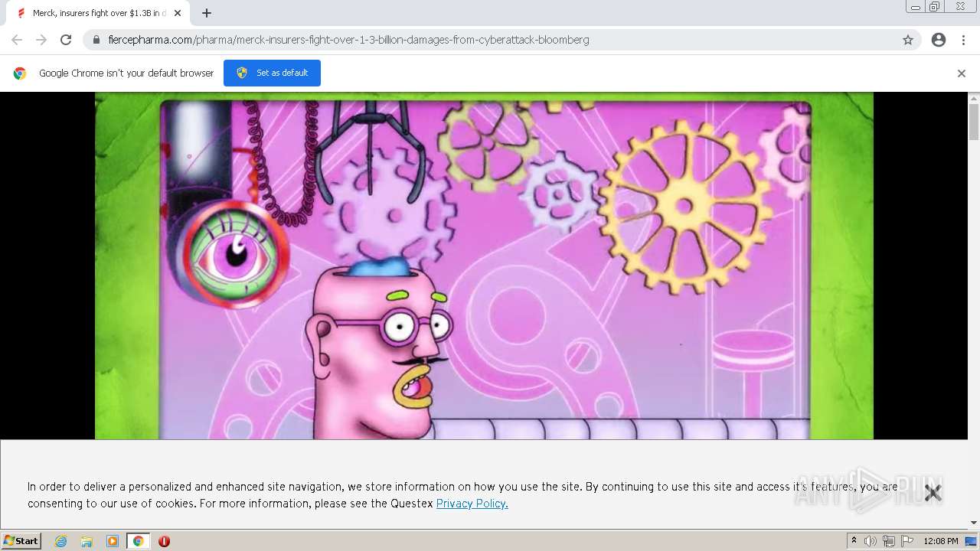Click the Chrome logo in the notification bar
The image size is (980, 551).
[20, 73]
